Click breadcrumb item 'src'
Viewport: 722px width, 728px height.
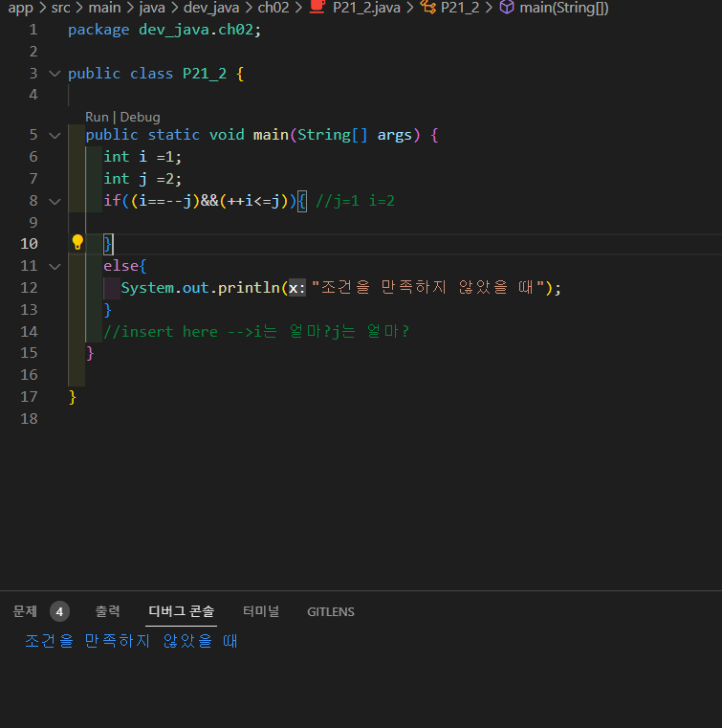pyautogui.click(x=61, y=8)
